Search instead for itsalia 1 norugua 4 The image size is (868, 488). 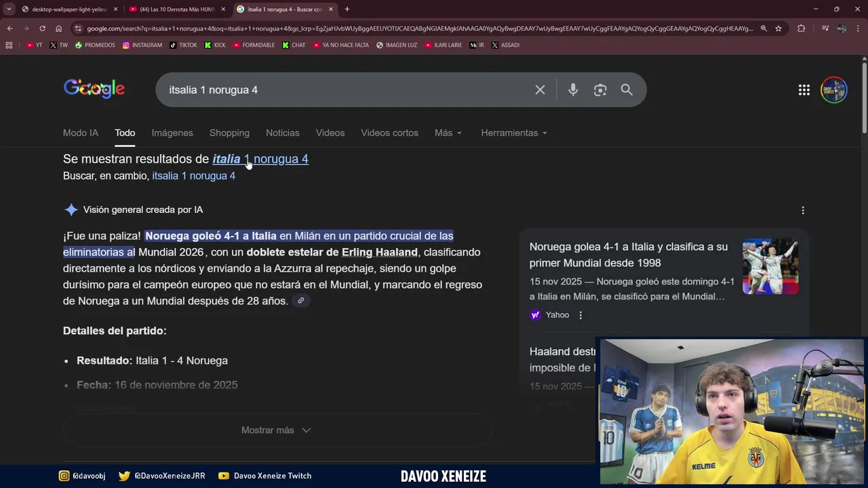pyautogui.click(x=194, y=176)
